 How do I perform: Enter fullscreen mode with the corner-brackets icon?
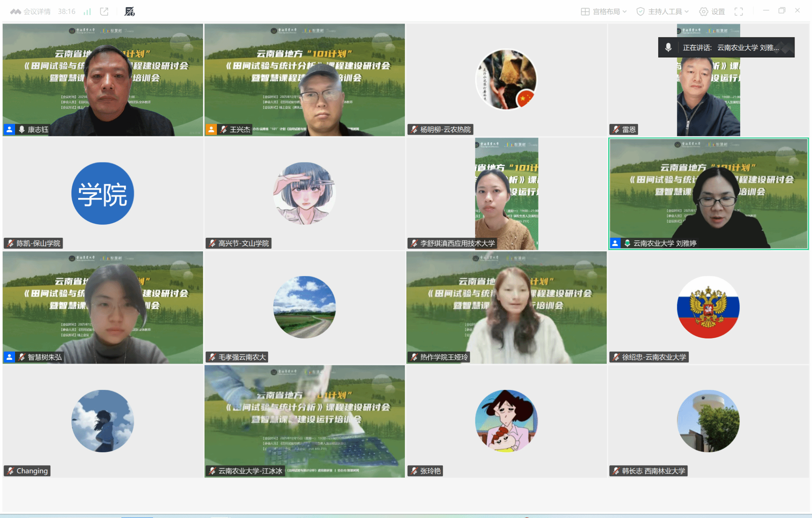tap(739, 11)
